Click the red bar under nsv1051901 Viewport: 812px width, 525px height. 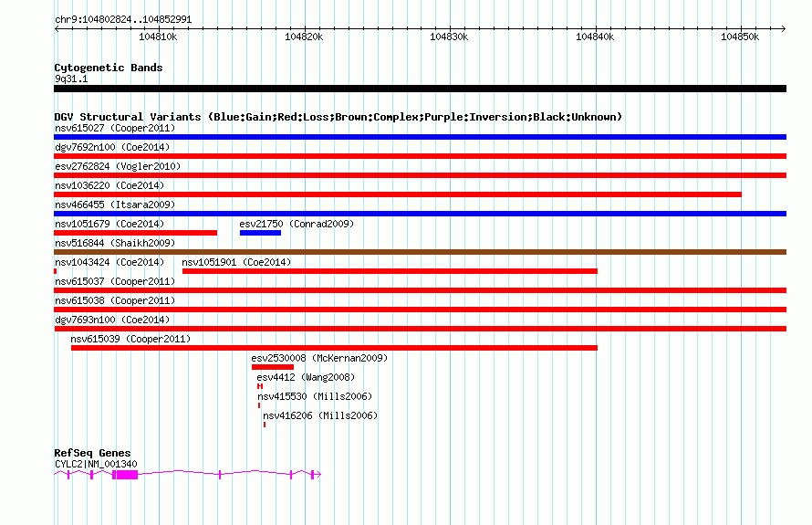[x=390, y=271]
